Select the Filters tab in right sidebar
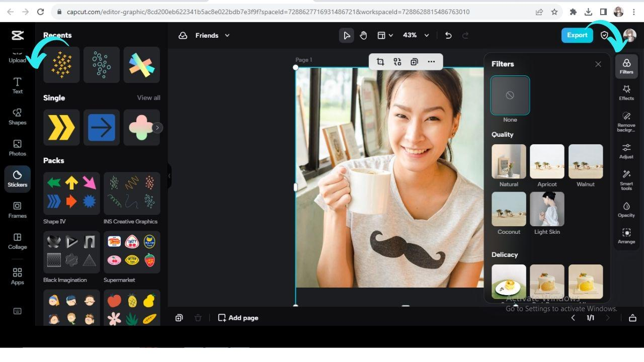644x362 pixels. (x=626, y=66)
